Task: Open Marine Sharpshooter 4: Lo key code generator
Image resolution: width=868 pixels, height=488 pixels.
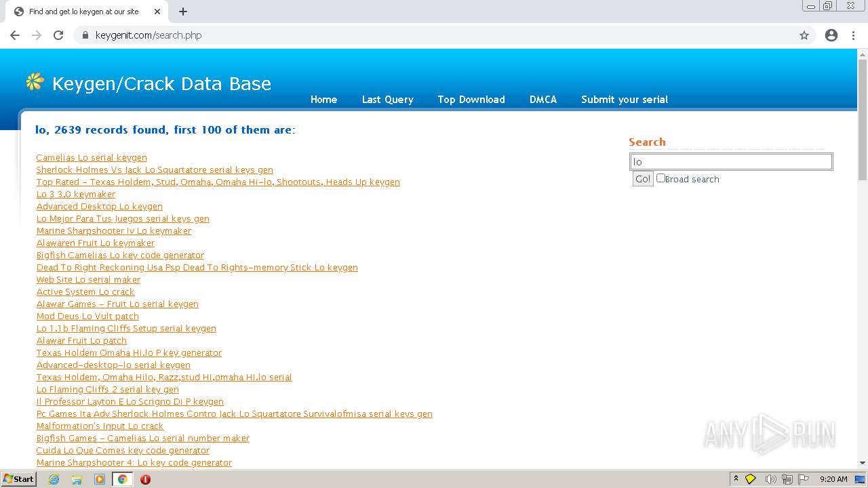Action: click(134, 463)
